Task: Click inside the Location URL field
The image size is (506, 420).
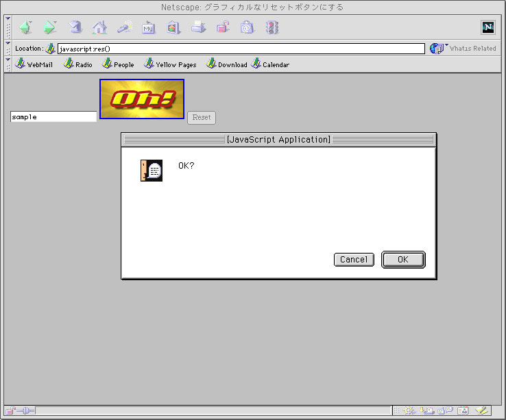Action: click(x=241, y=49)
